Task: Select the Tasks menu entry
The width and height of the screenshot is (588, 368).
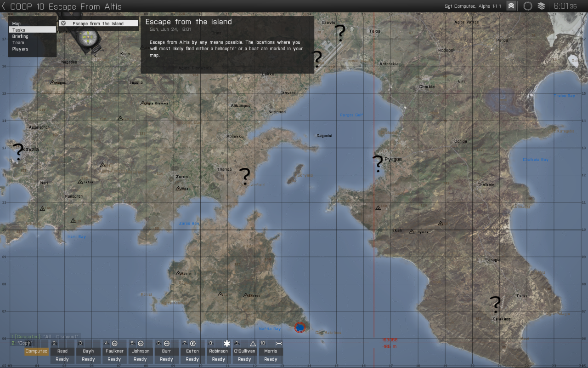Action: click(32, 29)
